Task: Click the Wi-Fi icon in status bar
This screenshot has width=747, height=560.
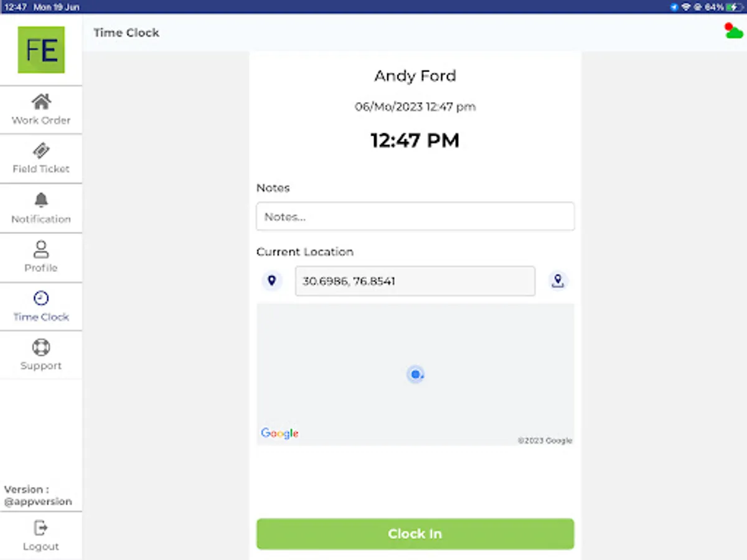Action: pos(686,7)
